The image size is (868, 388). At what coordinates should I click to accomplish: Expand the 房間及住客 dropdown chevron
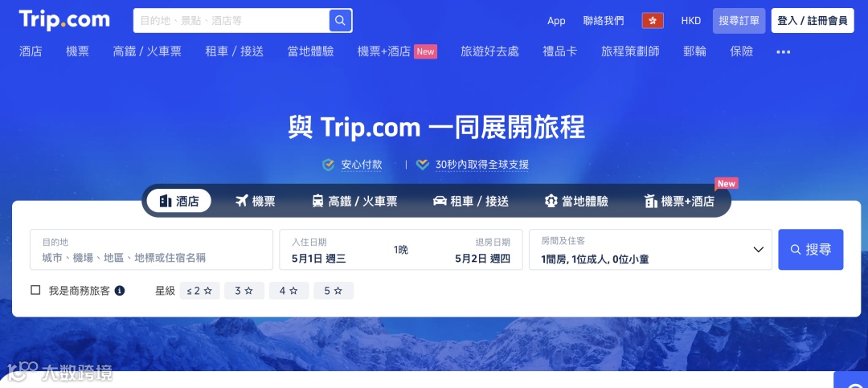pyautogui.click(x=759, y=250)
